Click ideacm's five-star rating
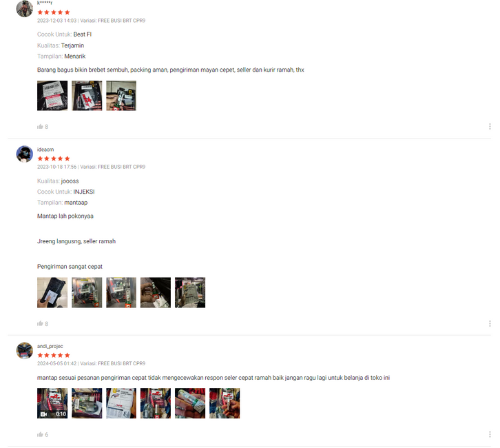500x448 pixels. point(54,159)
